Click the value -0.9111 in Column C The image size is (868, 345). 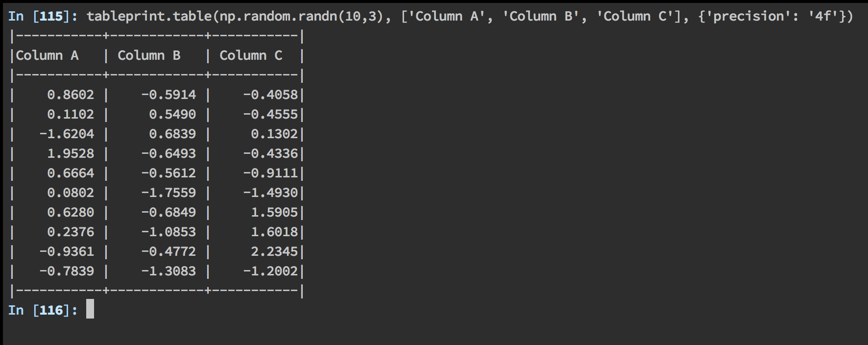[x=270, y=173]
